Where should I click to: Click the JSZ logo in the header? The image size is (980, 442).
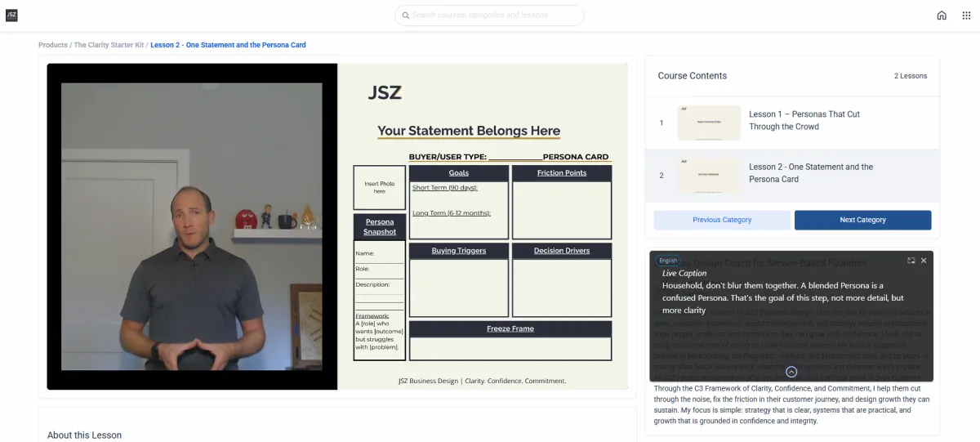[11, 15]
